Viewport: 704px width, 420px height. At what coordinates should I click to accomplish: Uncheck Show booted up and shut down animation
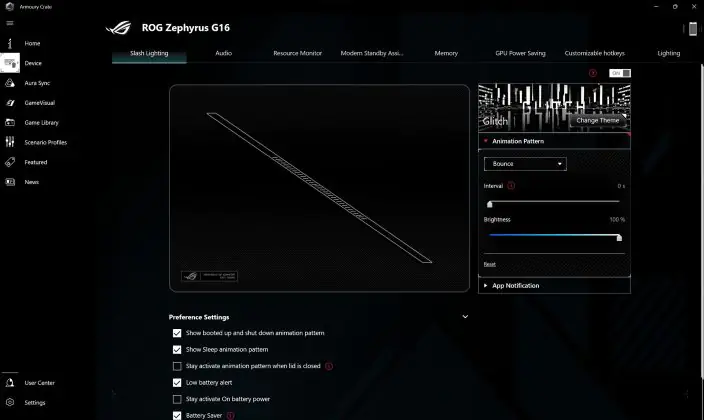tap(177, 333)
